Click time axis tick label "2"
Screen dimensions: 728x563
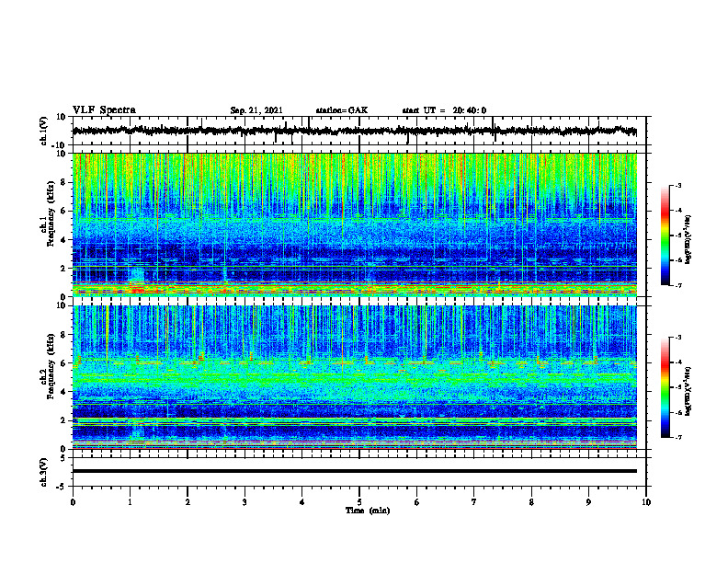point(188,502)
